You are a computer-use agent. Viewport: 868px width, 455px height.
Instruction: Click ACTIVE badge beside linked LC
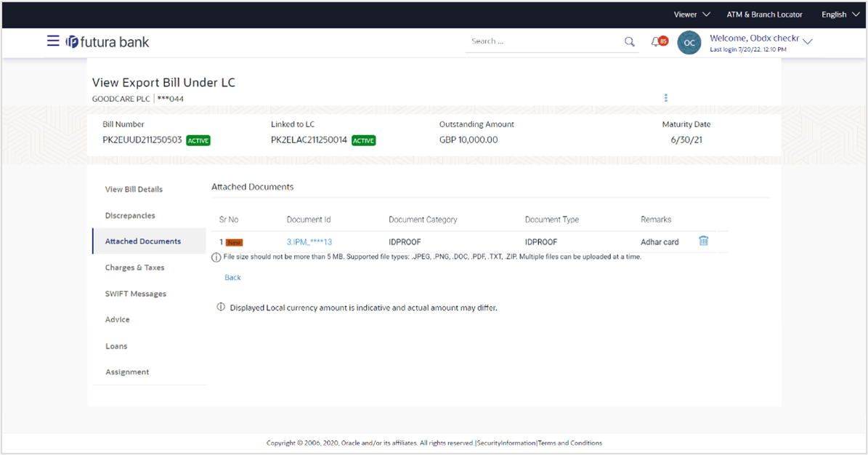click(x=364, y=141)
